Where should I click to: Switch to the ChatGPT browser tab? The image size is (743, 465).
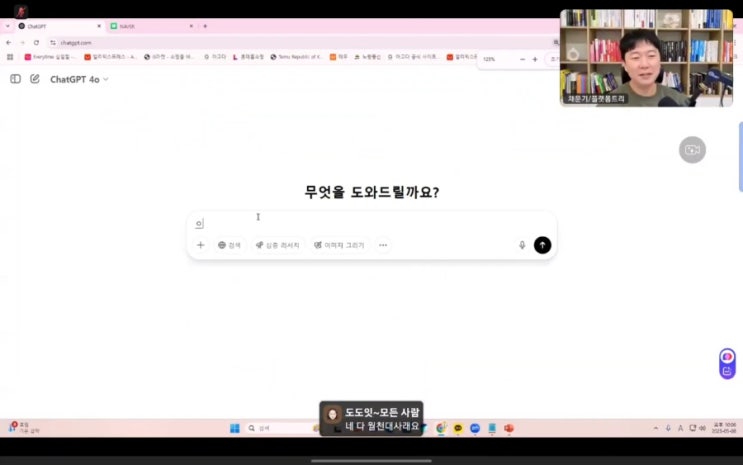click(59, 26)
